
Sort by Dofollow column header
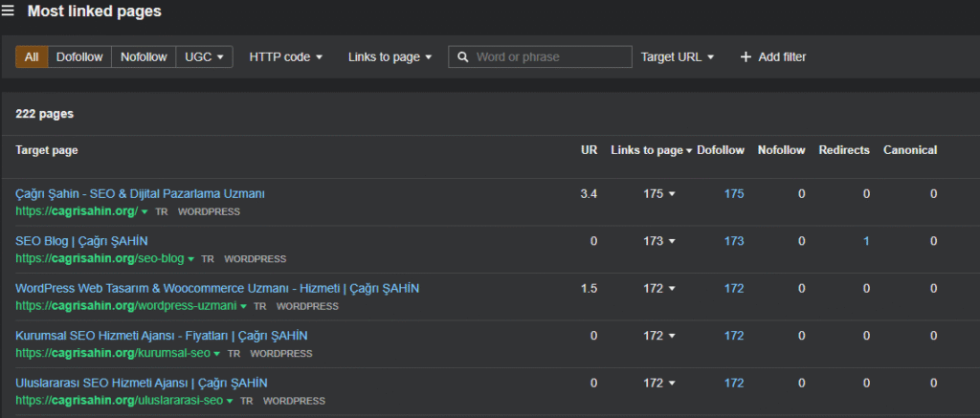pos(721,150)
